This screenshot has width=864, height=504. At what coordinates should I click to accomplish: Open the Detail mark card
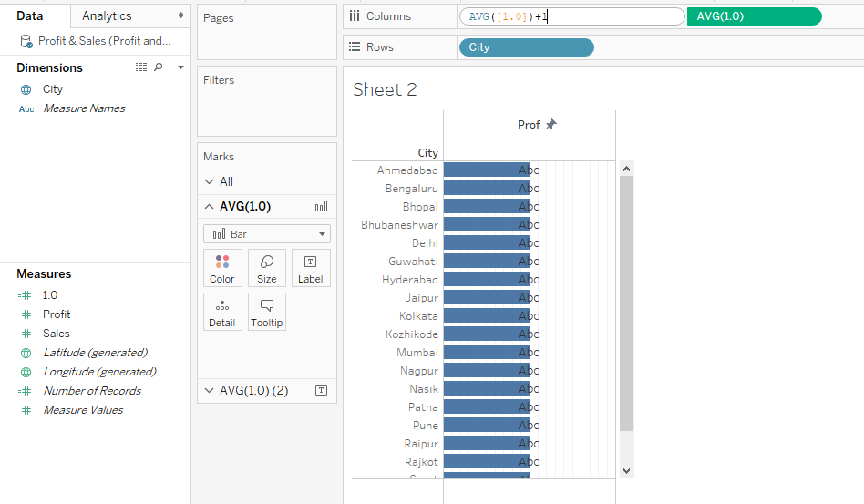(221, 312)
